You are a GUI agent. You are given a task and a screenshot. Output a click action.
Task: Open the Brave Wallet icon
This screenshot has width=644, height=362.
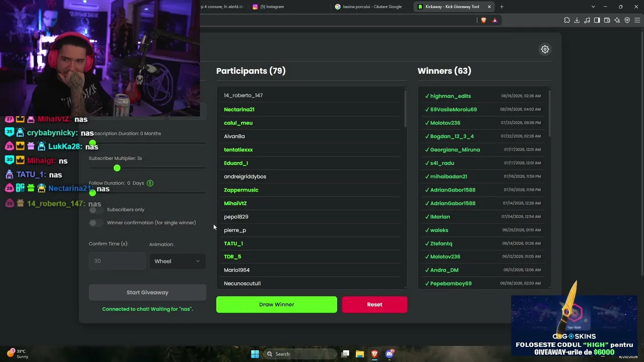coord(607,20)
